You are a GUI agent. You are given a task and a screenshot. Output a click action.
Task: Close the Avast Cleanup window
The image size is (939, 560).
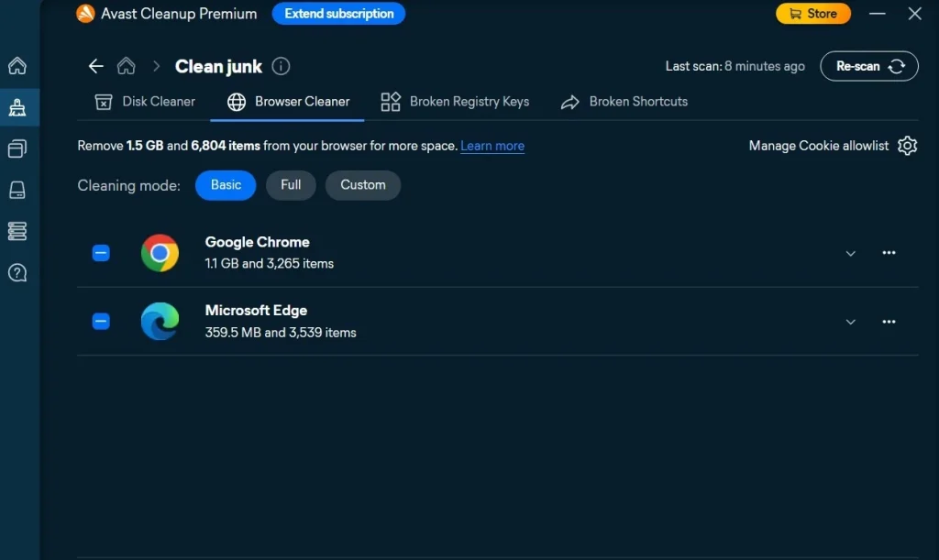[x=914, y=13]
